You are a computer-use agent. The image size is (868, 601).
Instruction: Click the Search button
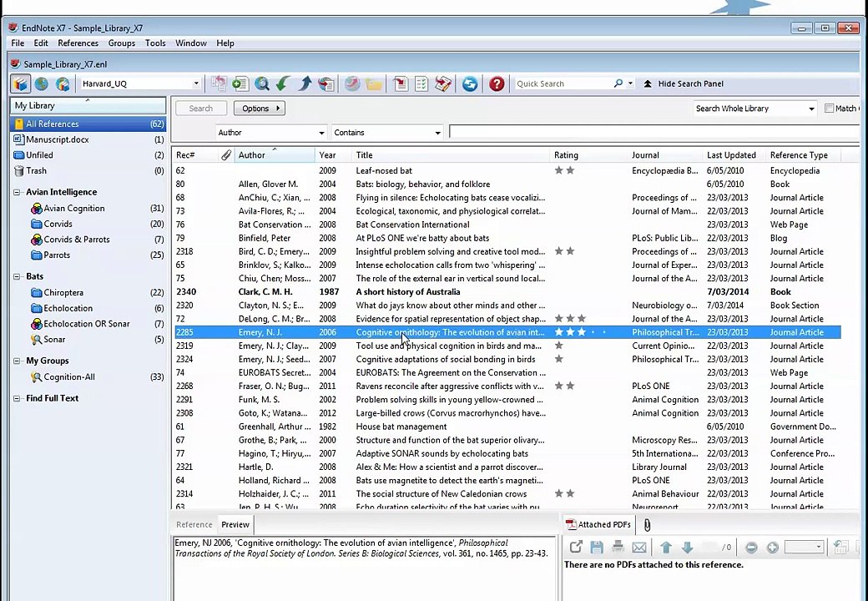click(201, 109)
